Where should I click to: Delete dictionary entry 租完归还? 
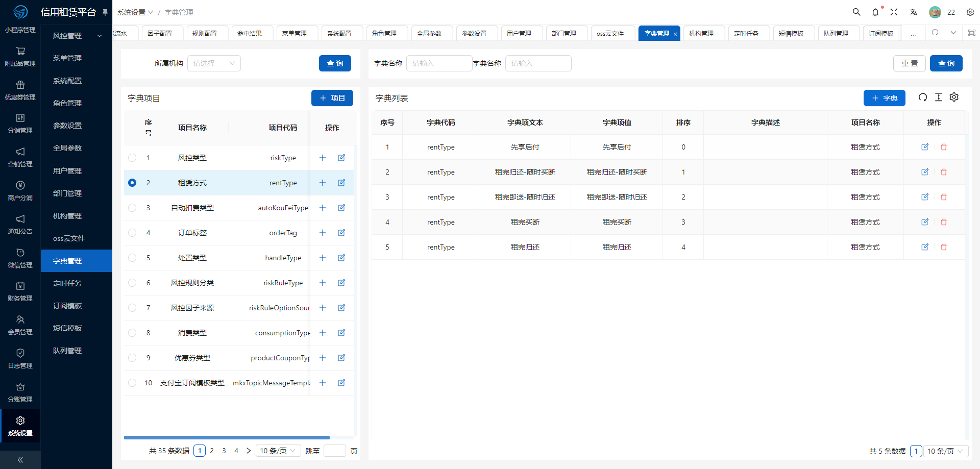click(x=944, y=247)
